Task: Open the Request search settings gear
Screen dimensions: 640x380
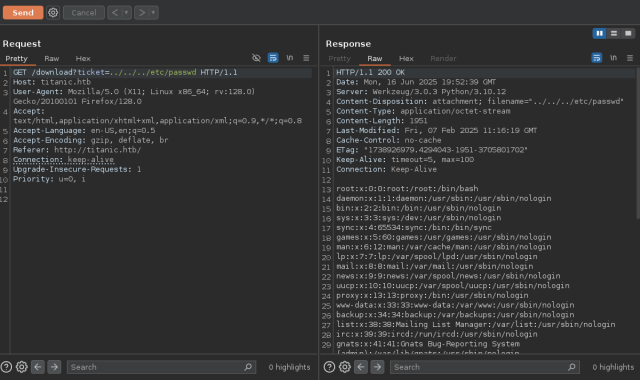Action: 22,367
